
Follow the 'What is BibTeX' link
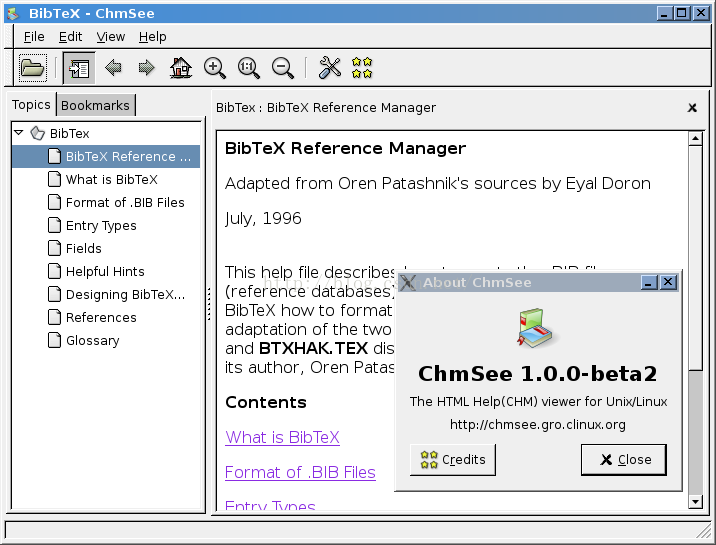tap(283, 437)
